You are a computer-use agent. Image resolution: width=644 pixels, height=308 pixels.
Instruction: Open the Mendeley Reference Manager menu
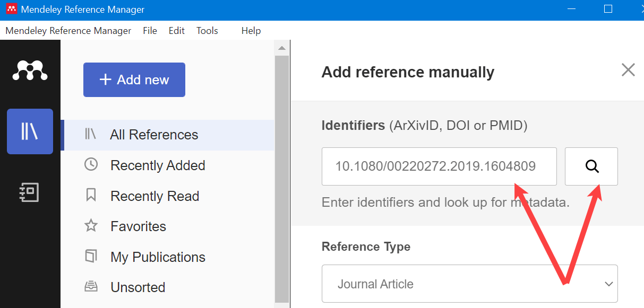click(x=68, y=31)
